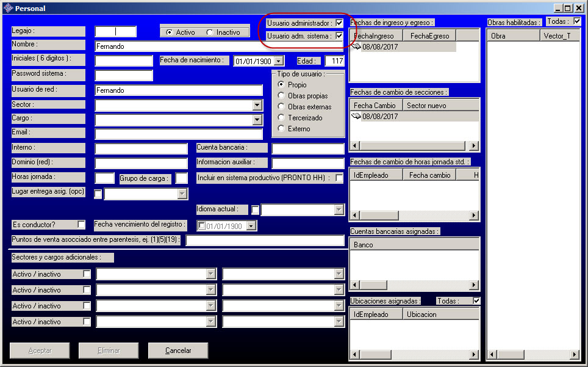Expand the Cargo combo box
Viewport: 588px width, 367px height.
[x=257, y=120]
